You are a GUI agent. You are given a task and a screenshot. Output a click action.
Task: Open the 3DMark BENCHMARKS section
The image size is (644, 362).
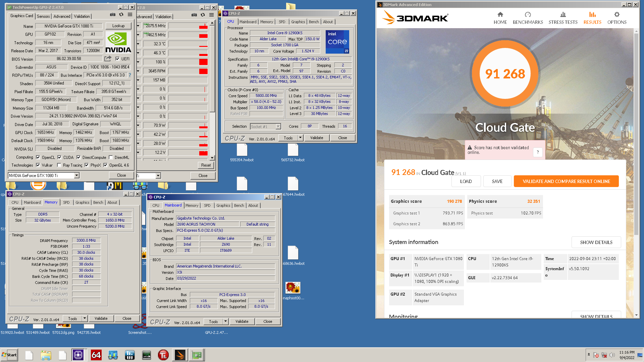[x=528, y=18]
